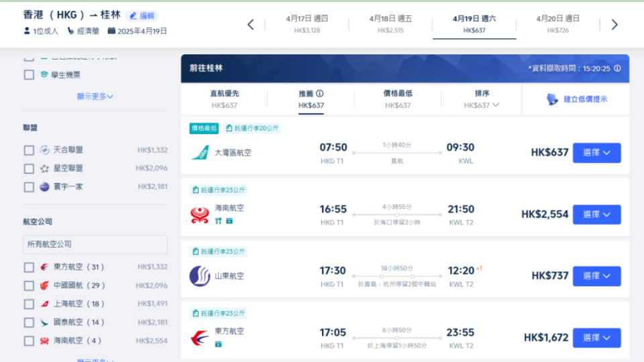Open 選擇 dropdown for 山東航空 HK$737
Screen dimensions: 644x362
coord(596,276)
